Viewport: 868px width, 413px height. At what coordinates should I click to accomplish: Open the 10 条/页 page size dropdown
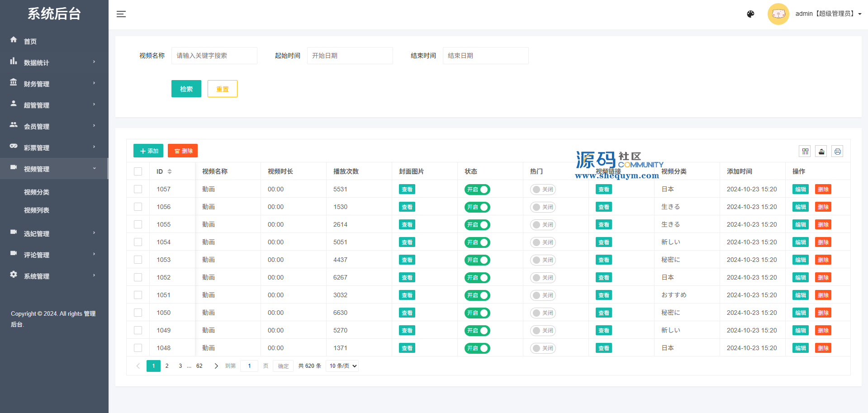[x=342, y=366]
